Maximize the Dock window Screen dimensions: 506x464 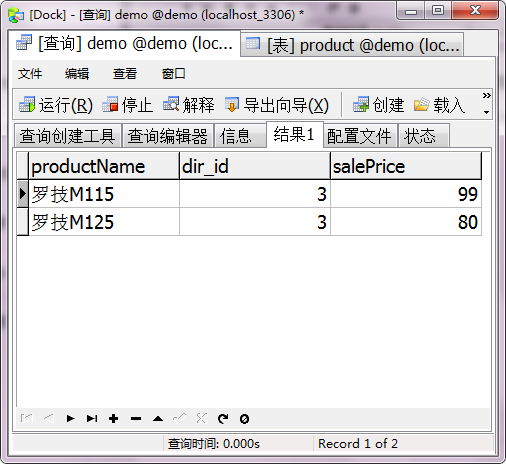pos(438,11)
